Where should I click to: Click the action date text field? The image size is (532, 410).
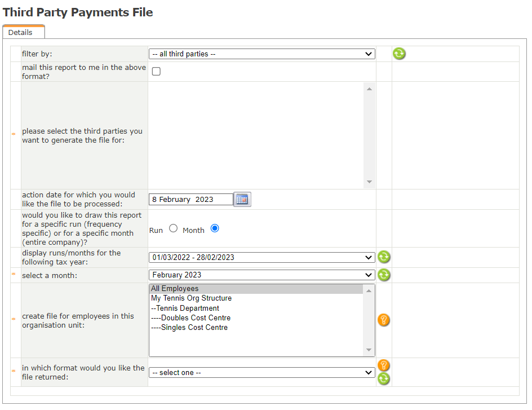pyautogui.click(x=190, y=199)
